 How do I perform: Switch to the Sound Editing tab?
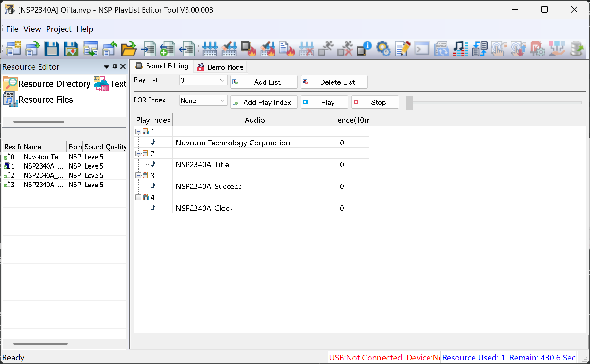tap(162, 66)
